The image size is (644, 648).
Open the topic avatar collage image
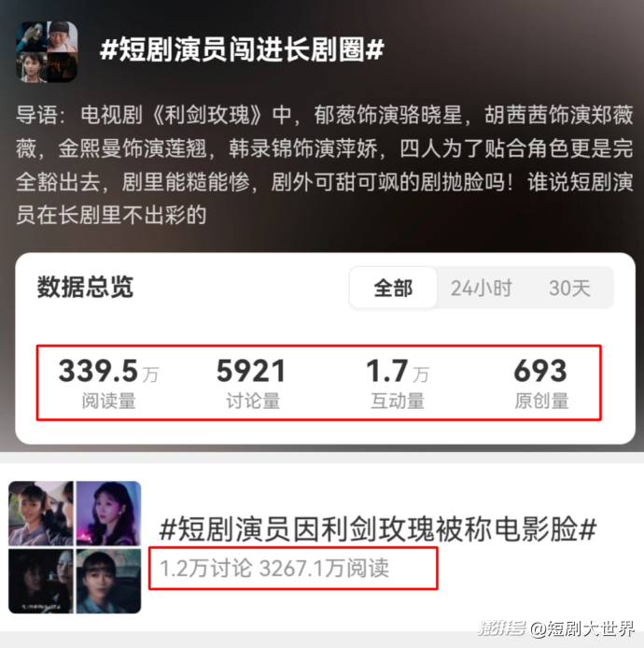click(x=47, y=51)
